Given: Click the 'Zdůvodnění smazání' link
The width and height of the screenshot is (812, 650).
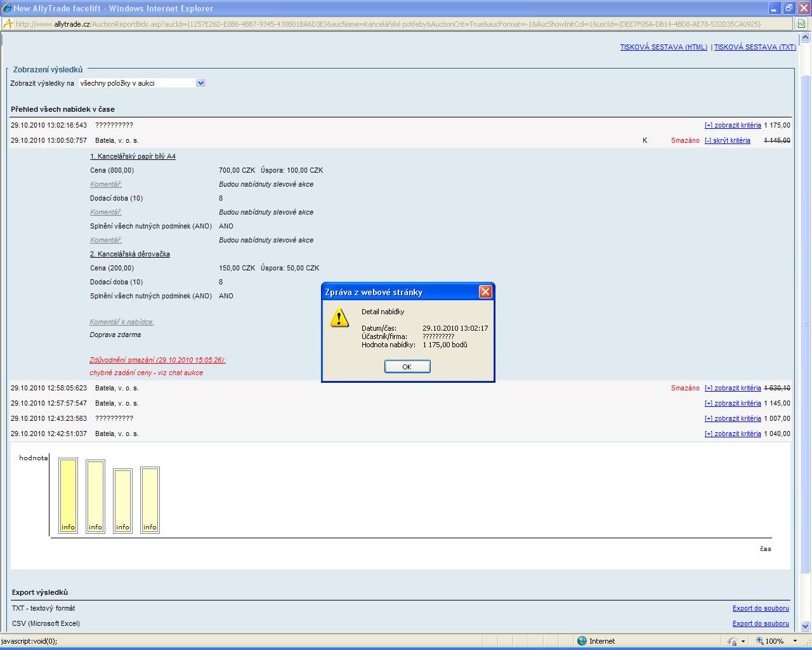Looking at the screenshot, I should pyautogui.click(x=157, y=360).
